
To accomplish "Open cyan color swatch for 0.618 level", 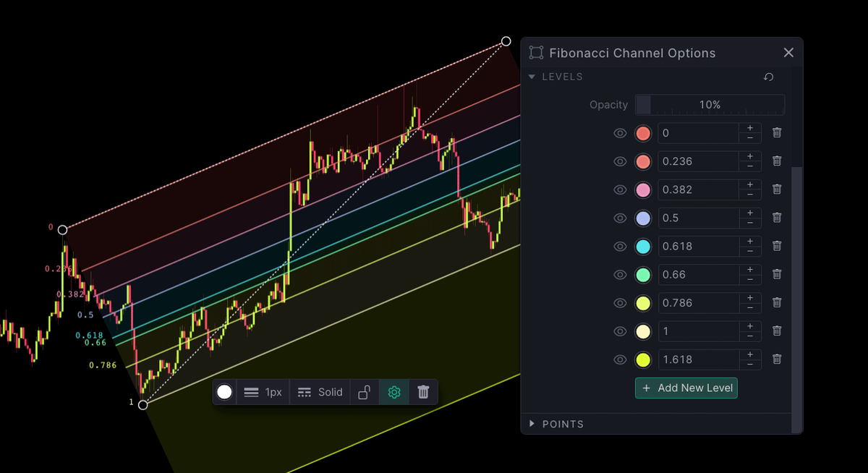I will tap(643, 246).
